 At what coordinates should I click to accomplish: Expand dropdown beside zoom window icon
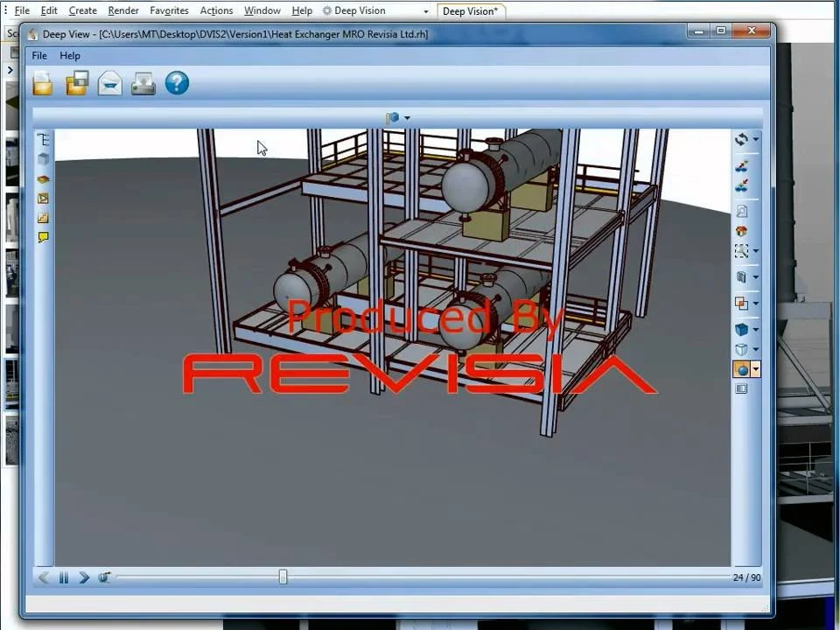tap(755, 251)
